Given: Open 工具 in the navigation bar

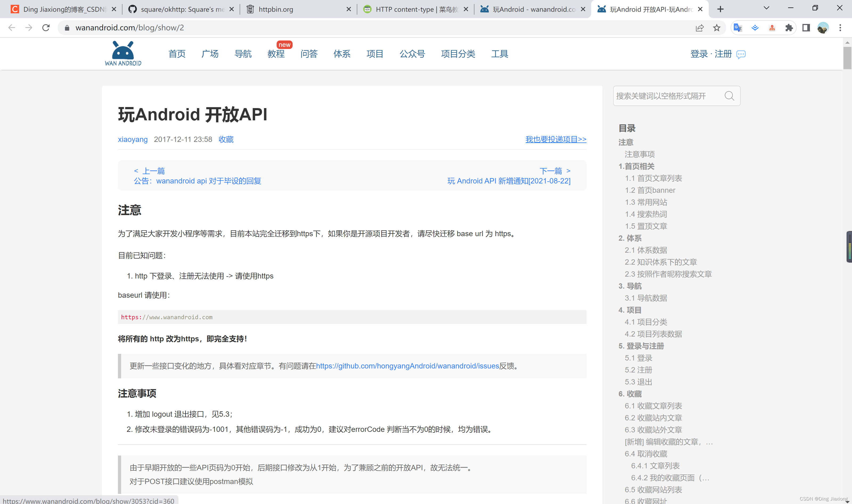Looking at the screenshot, I should coord(499,54).
